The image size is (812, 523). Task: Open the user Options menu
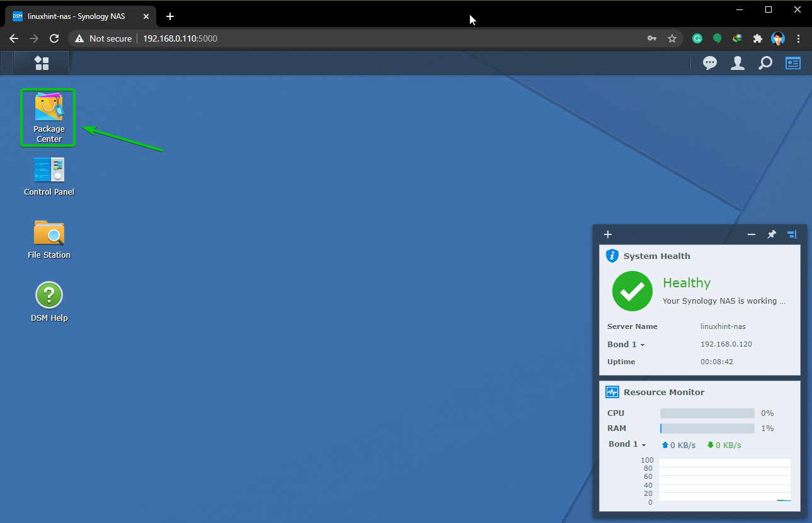738,63
